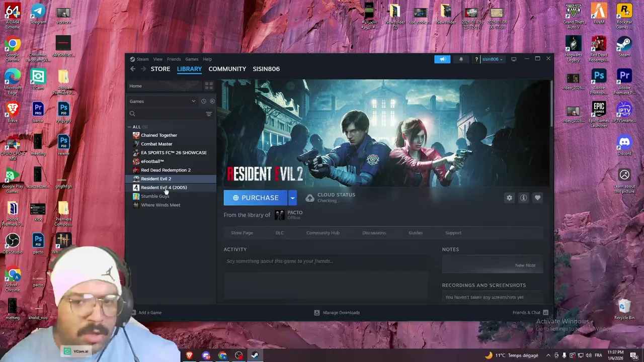Screen dimensions: 644x362
Task: Go to the LIBRARY tab
Action: [189, 69]
